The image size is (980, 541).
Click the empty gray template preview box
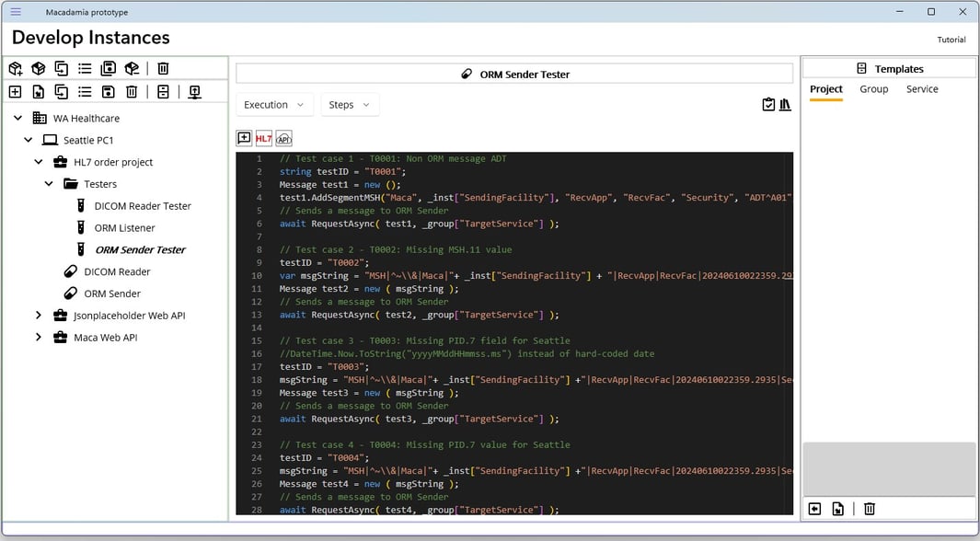tap(889, 470)
